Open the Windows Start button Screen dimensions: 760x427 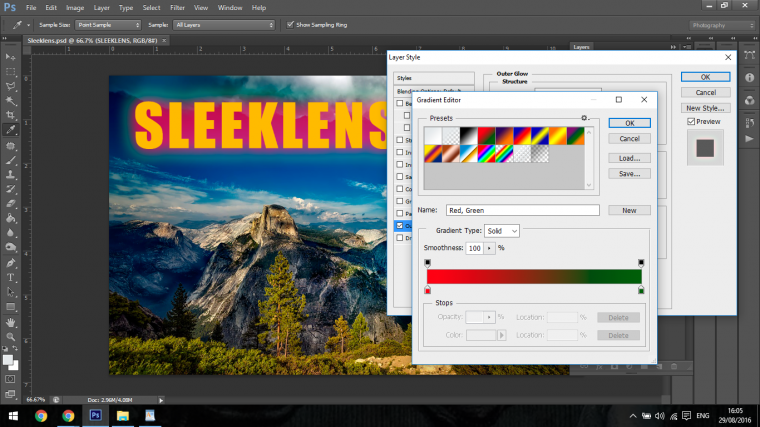(13, 416)
